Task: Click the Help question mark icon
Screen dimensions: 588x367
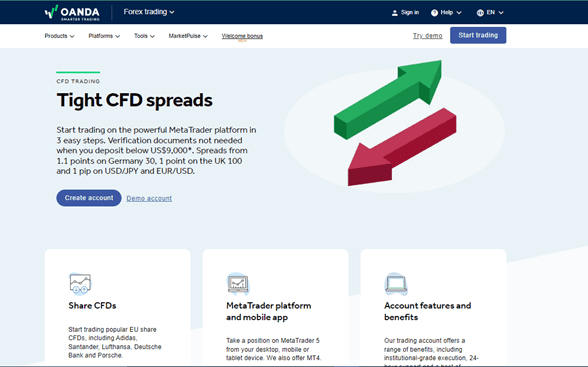Action: tap(434, 13)
